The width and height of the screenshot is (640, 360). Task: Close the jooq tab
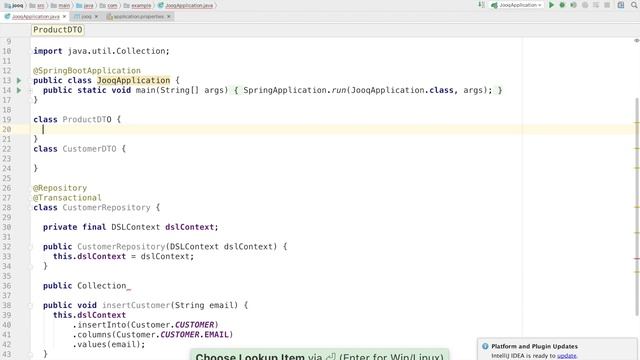96,16
